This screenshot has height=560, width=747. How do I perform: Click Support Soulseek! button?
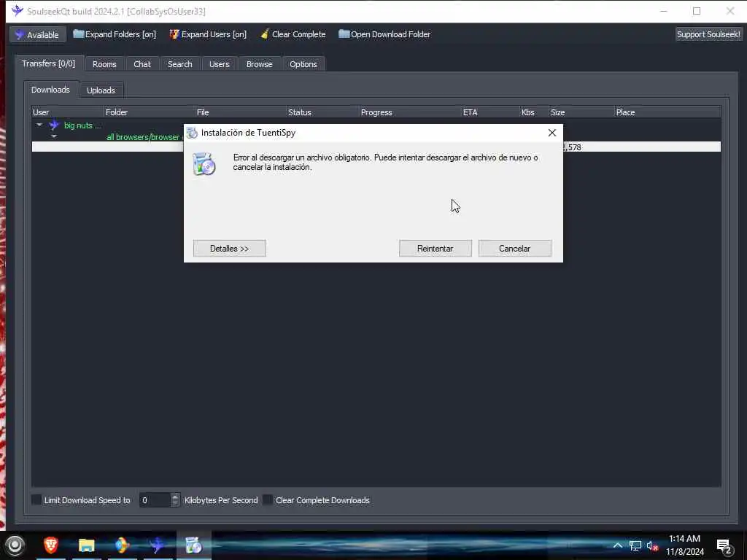pyautogui.click(x=708, y=34)
